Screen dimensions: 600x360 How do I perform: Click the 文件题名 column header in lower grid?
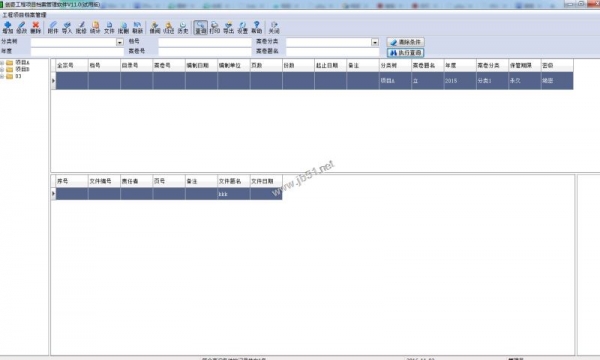[x=234, y=181]
